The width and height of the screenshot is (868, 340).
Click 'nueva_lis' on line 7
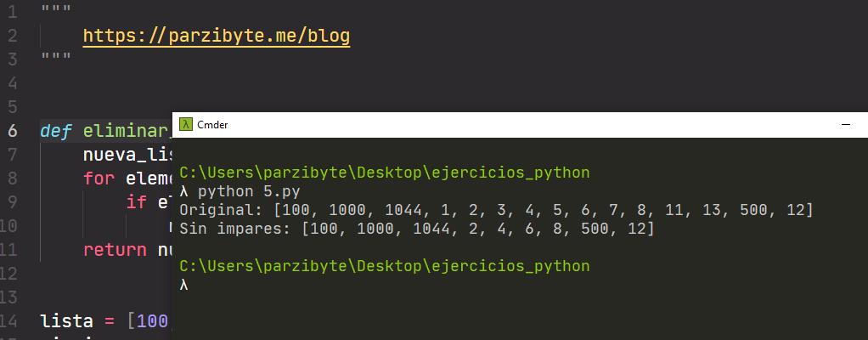tap(127, 156)
